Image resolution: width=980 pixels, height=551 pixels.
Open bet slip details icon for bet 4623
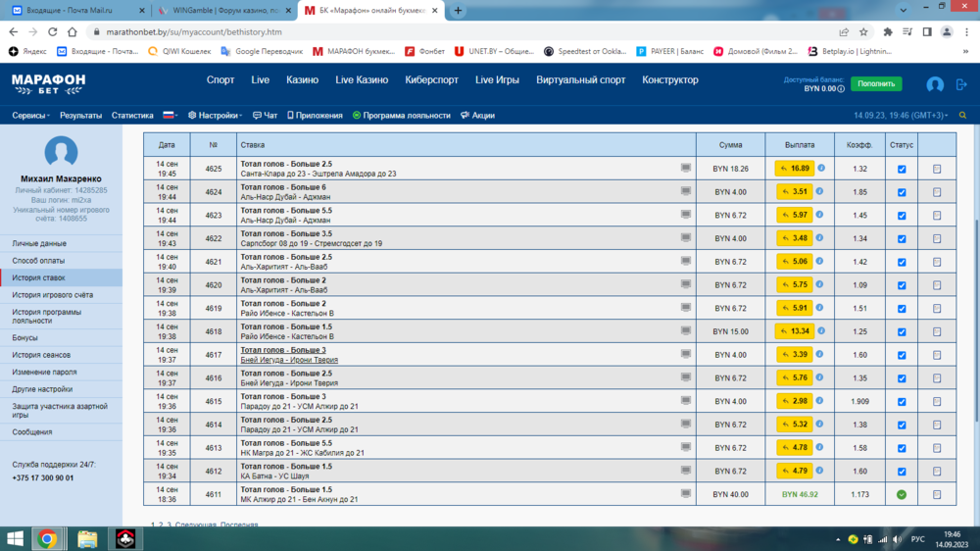[x=937, y=216]
